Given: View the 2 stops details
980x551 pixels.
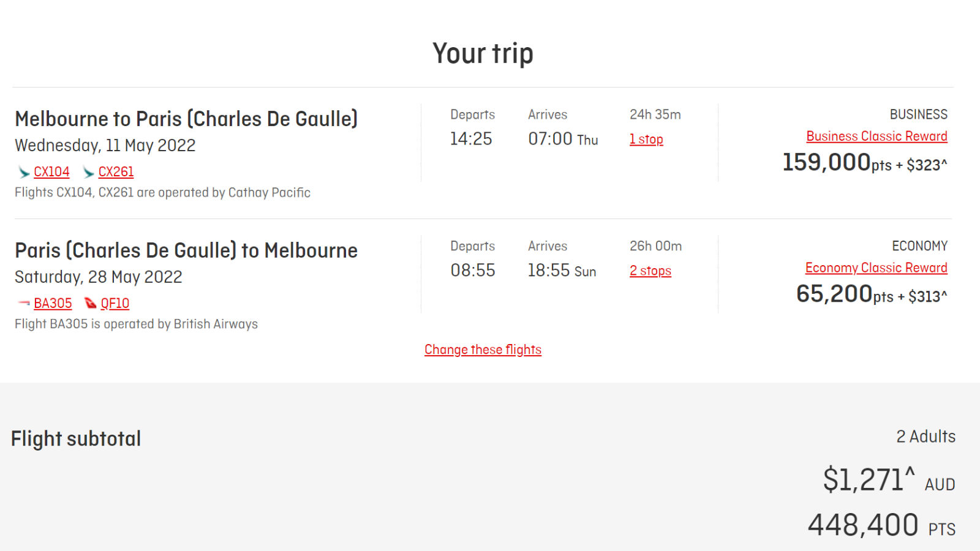Looking at the screenshot, I should (650, 271).
